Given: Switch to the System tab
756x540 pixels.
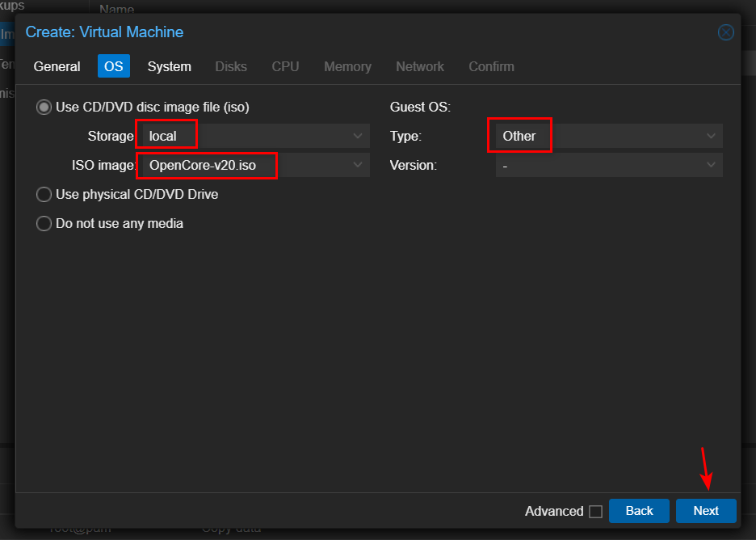Looking at the screenshot, I should click(169, 66).
